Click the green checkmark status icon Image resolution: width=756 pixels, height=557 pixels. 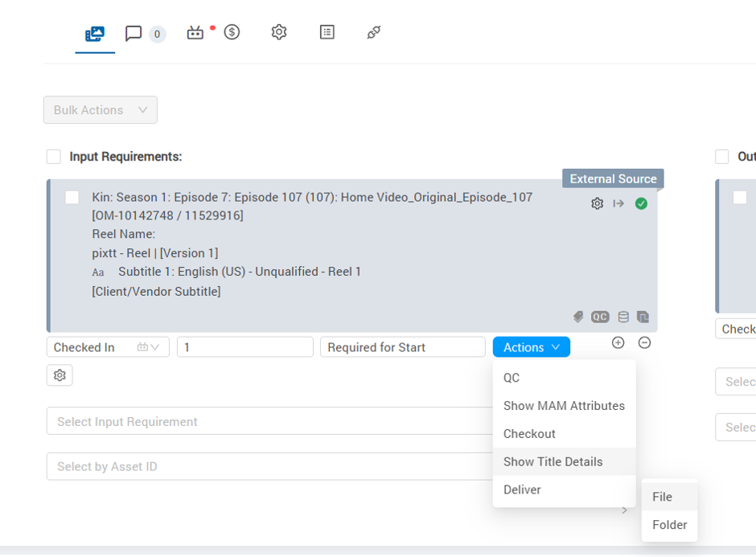(x=641, y=204)
